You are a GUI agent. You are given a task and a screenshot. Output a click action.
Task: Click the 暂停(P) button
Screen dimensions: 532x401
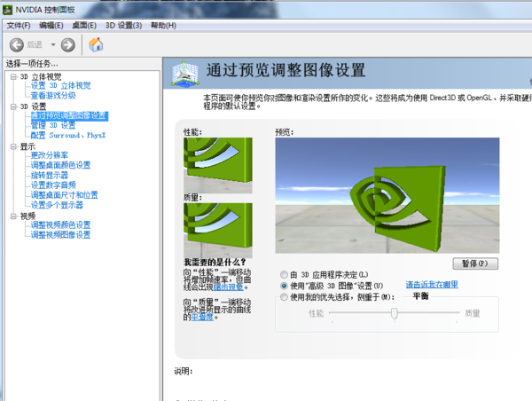pos(475,263)
